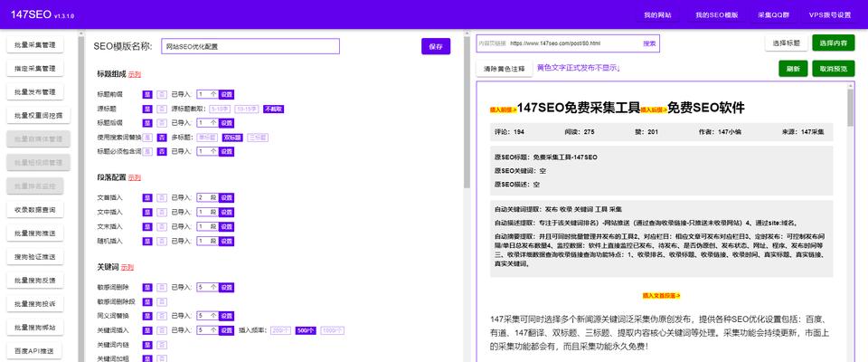Image resolution: width=868 pixels, height=362 pixels.
Task: Open 批量发布管理 in the sidebar
Action: click(x=35, y=92)
